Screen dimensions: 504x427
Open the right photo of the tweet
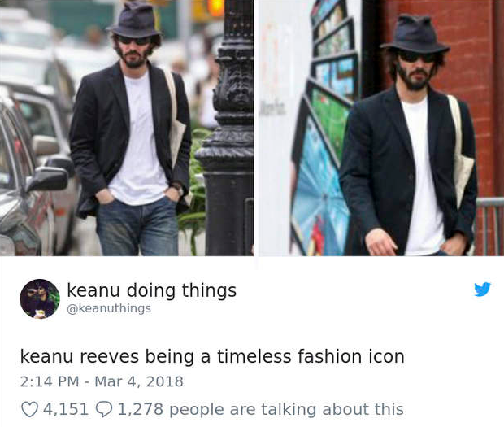(381, 128)
